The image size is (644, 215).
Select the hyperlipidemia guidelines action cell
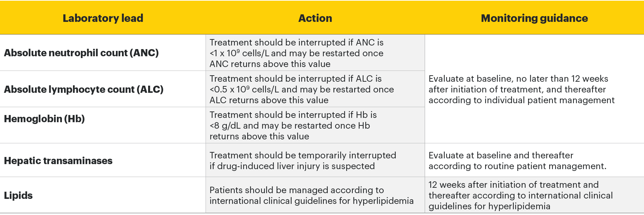pyautogui.click(x=311, y=195)
